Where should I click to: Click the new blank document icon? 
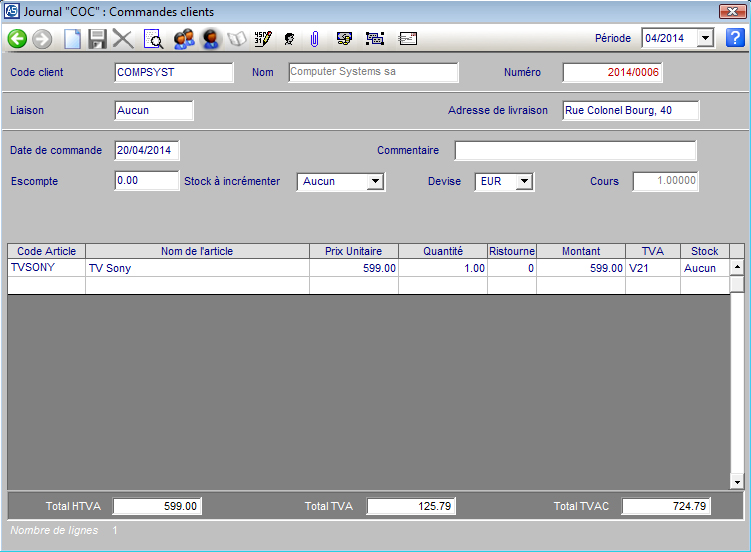(x=72, y=39)
